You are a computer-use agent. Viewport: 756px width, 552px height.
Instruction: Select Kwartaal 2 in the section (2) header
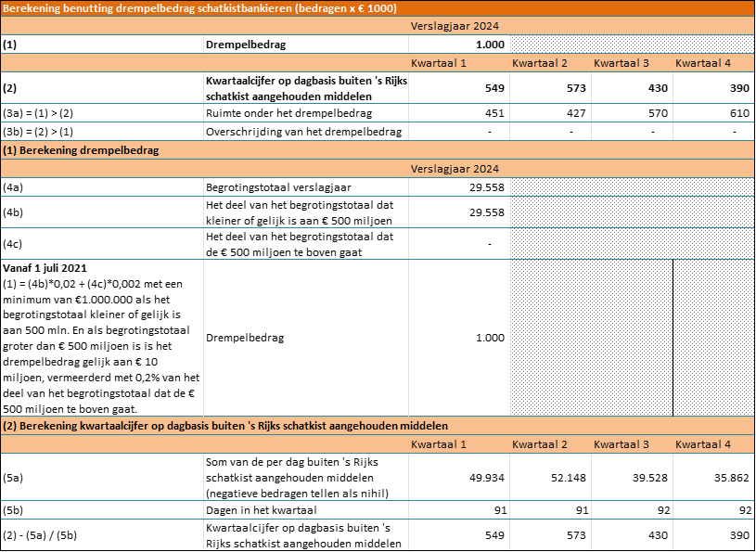coord(540,444)
